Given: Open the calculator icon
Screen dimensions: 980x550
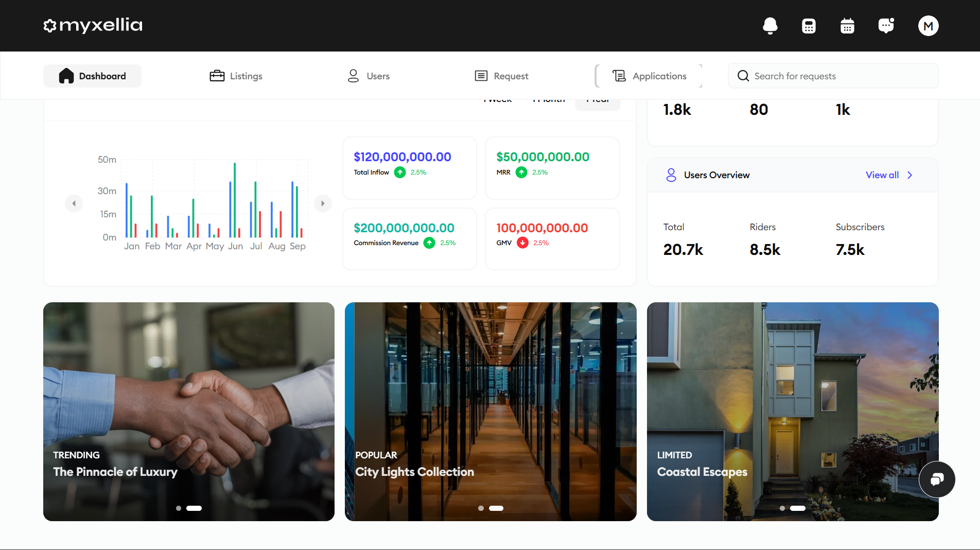Looking at the screenshot, I should coord(809,26).
